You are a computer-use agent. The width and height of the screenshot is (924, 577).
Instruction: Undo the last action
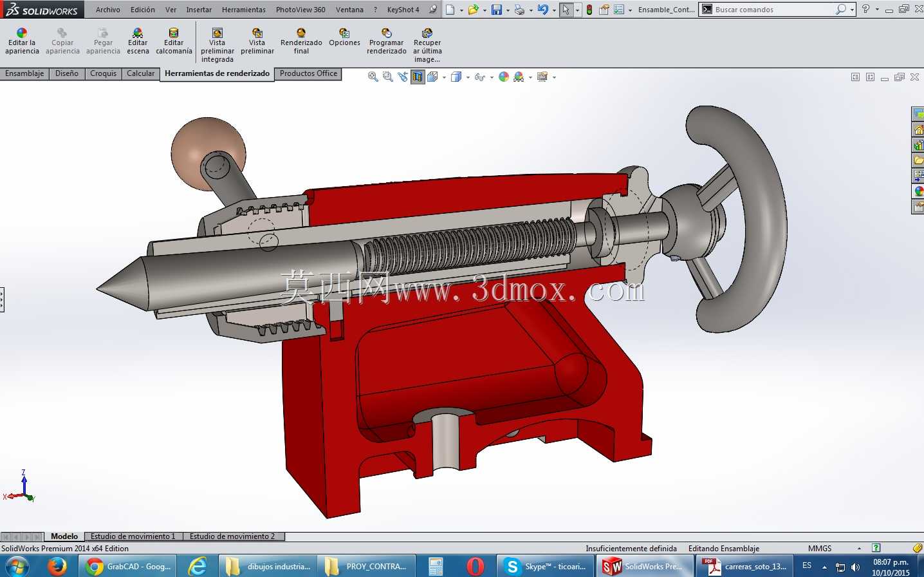click(543, 10)
